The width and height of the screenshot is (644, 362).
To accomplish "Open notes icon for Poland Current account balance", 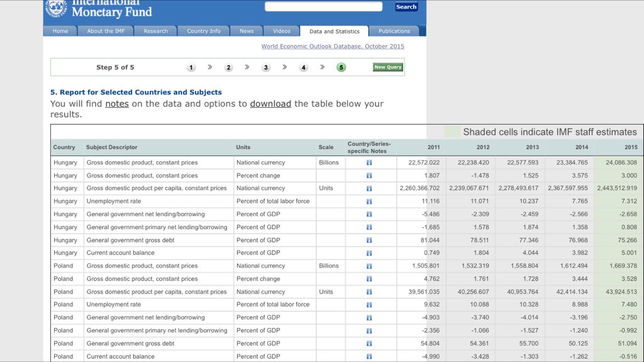I will pos(369,357).
